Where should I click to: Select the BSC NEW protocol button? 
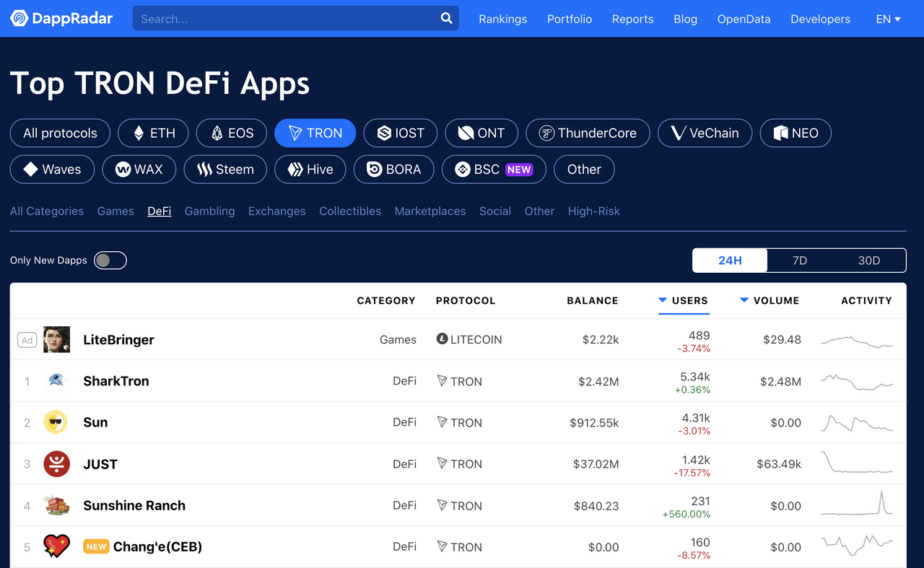[494, 170]
